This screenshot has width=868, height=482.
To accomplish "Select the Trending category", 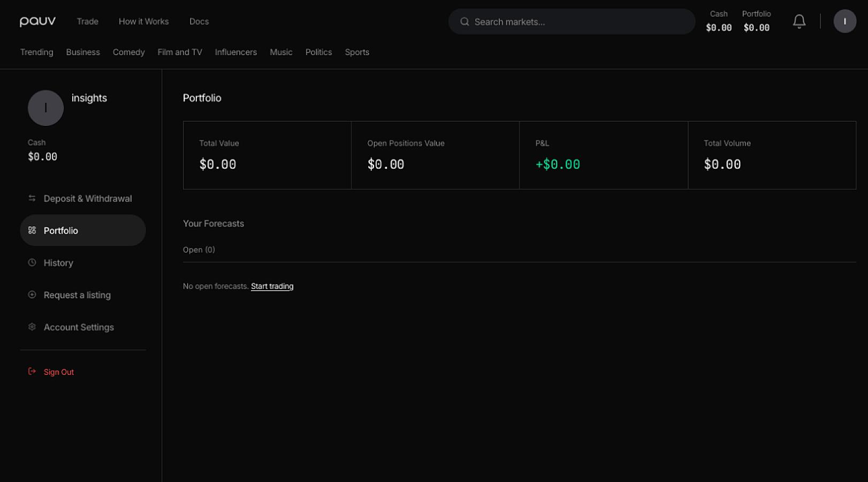I will point(37,52).
